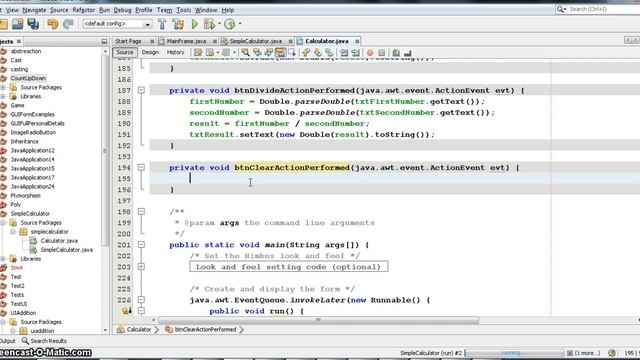Viewport: 640px width, 360px height.
Task: Click the Search Results button
Action: click(44, 341)
